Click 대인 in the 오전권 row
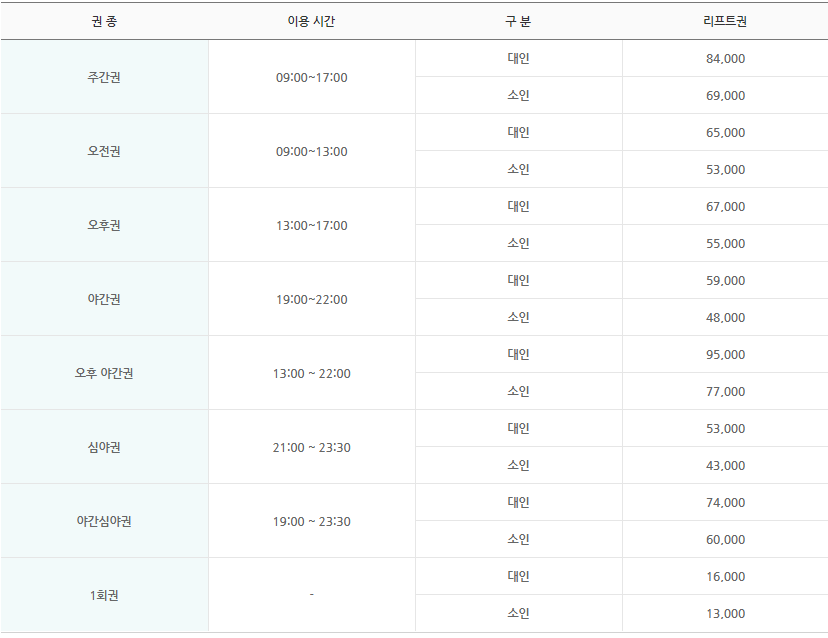Screen dimensions: 828x638 click(x=518, y=132)
